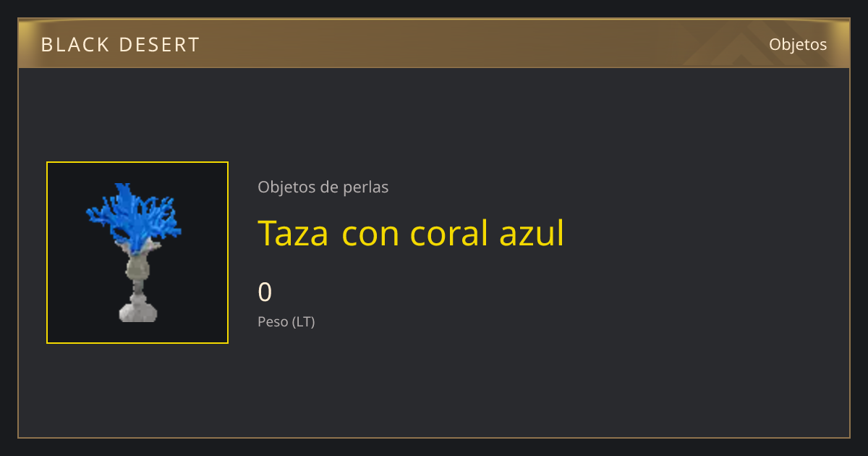Screen dimensions: 868x456
Task: Click the 'Objetos de perlas' category label
Action: click(323, 187)
